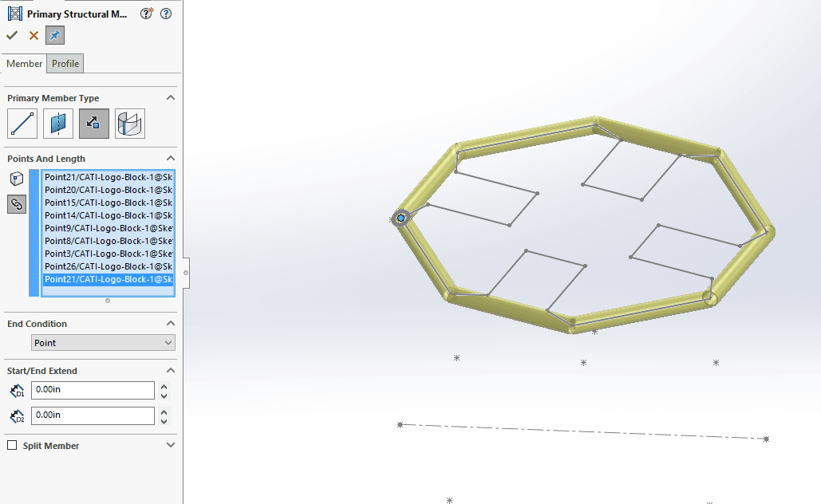This screenshot has height=504, width=821.
Task: Switch to the Profile tab
Action: coord(65,63)
